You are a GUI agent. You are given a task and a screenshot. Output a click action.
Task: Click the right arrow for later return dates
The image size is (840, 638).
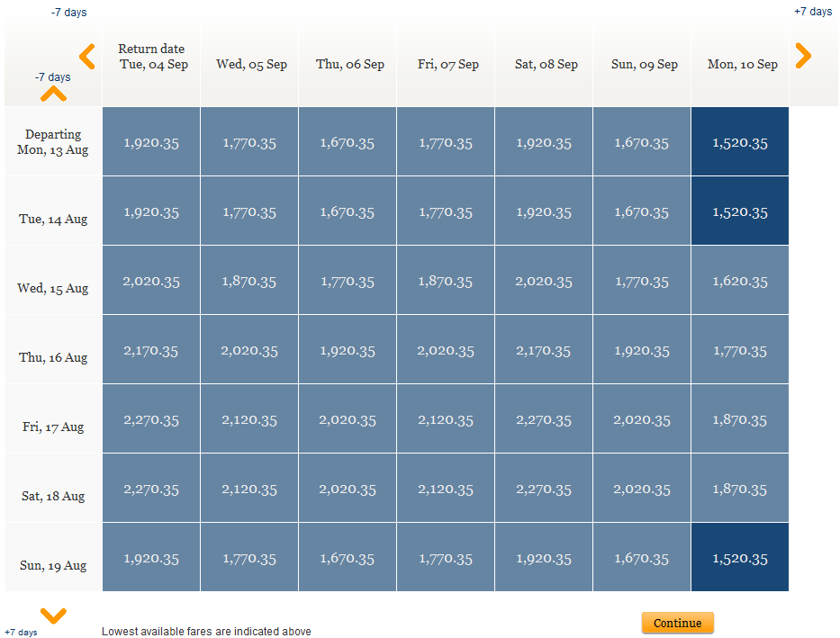tap(803, 57)
